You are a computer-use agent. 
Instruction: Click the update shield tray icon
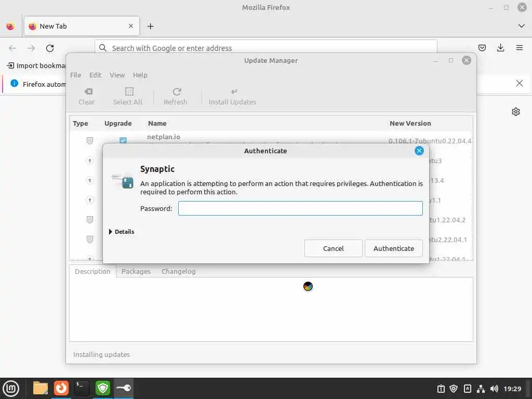[454, 389]
